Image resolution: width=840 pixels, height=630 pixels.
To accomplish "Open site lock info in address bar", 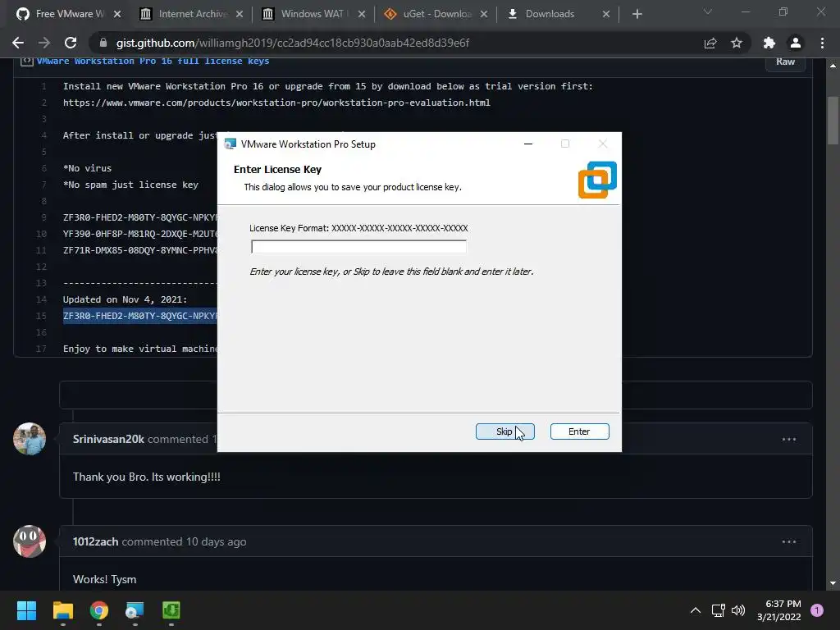I will coord(103,43).
